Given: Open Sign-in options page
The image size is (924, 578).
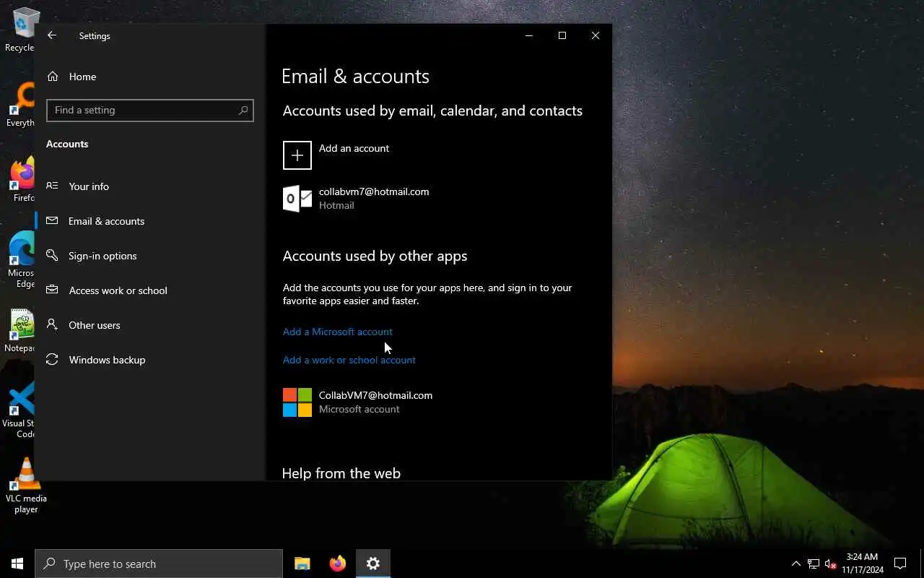Looking at the screenshot, I should click(x=150, y=256).
